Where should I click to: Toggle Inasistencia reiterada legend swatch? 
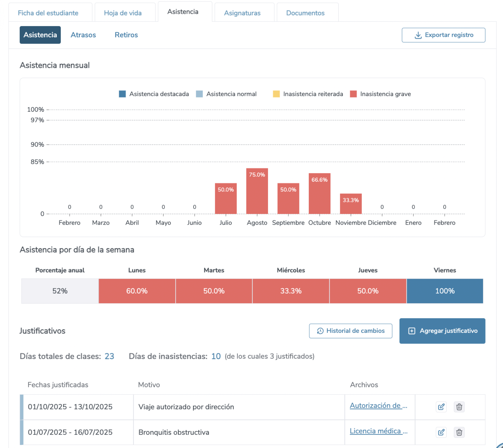tap(276, 94)
